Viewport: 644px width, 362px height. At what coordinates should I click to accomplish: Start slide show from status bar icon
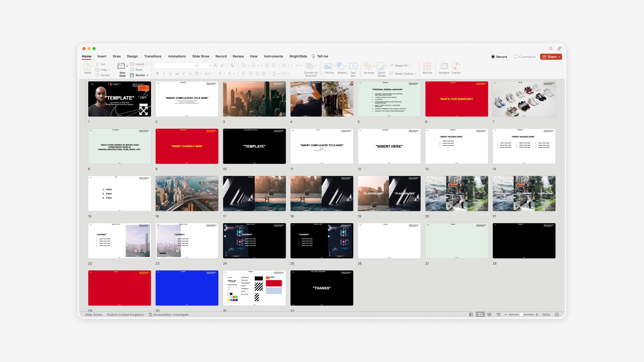[x=498, y=315]
